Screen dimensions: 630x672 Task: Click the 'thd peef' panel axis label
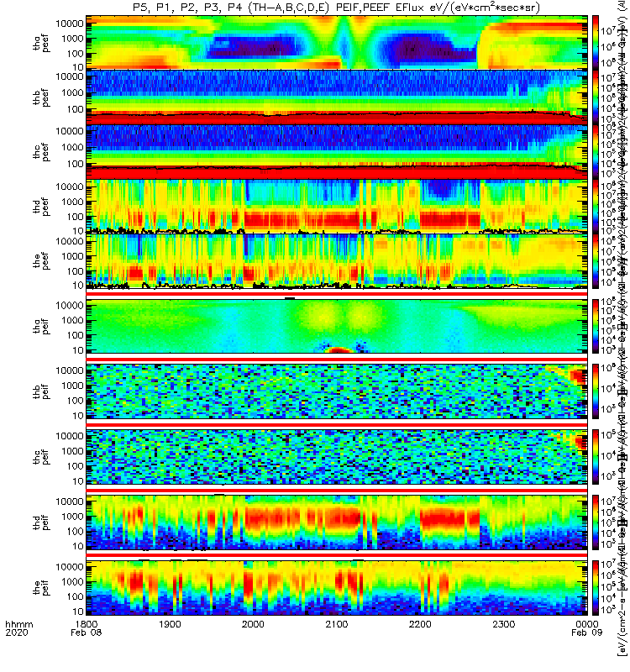pos(41,207)
